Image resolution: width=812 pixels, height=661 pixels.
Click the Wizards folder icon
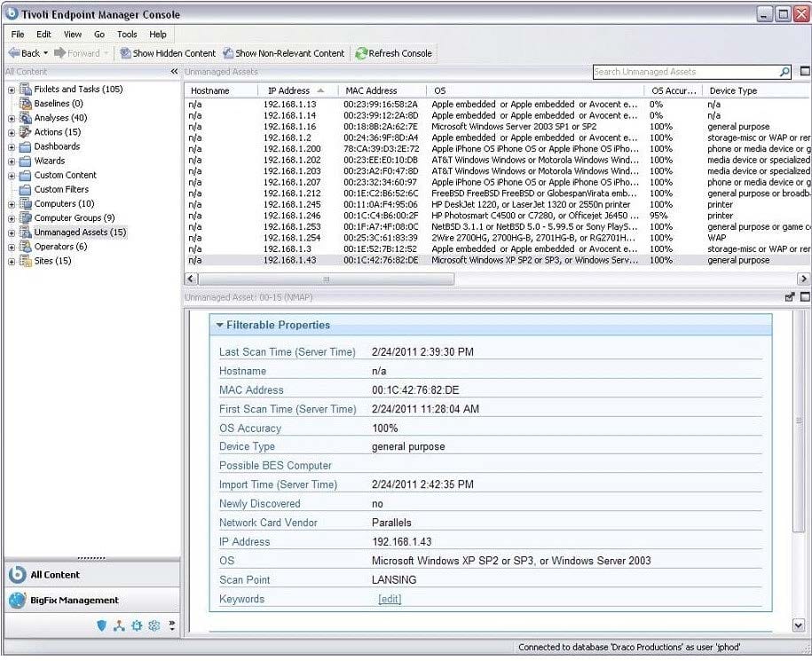(x=26, y=161)
